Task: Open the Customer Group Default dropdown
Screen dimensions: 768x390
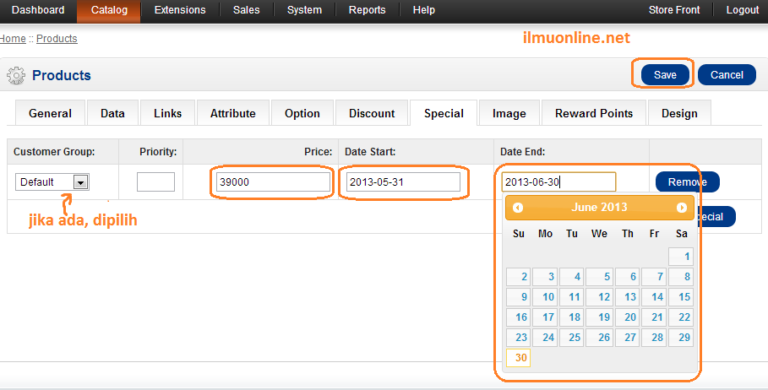Action: pos(52,182)
